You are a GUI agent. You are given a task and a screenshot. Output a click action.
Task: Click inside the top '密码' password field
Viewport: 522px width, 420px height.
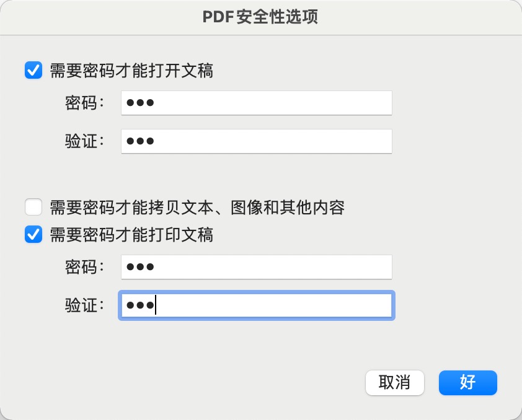pyautogui.click(x=256, y=103)
